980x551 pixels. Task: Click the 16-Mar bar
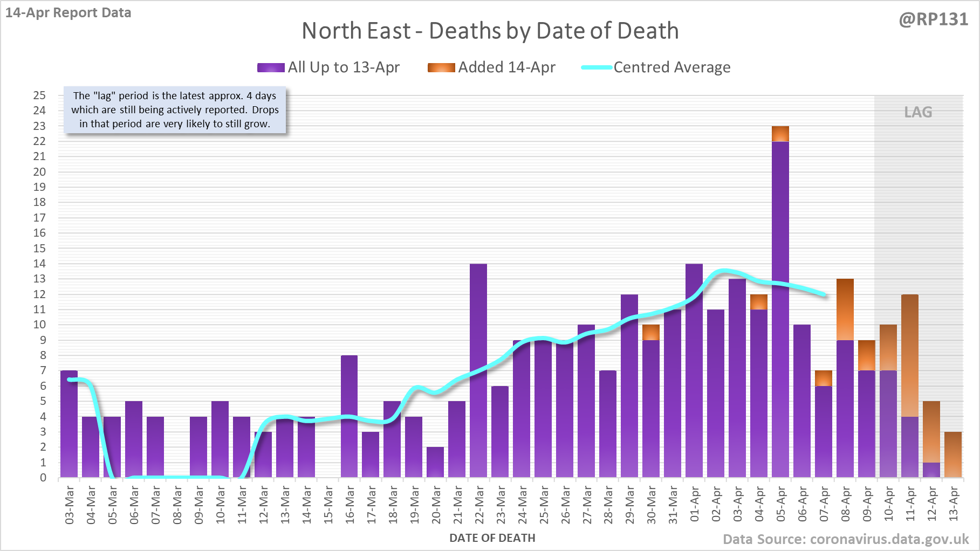coord(349,416)
